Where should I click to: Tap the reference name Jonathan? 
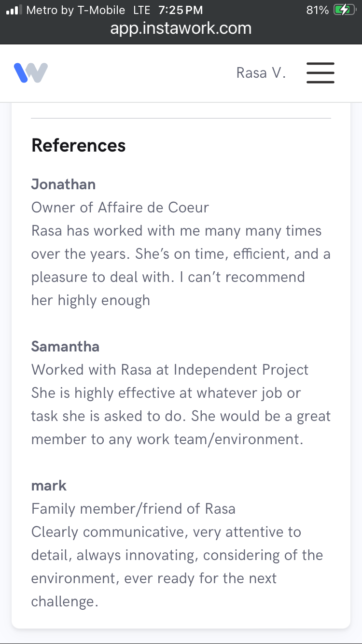[x=63, y=184]
